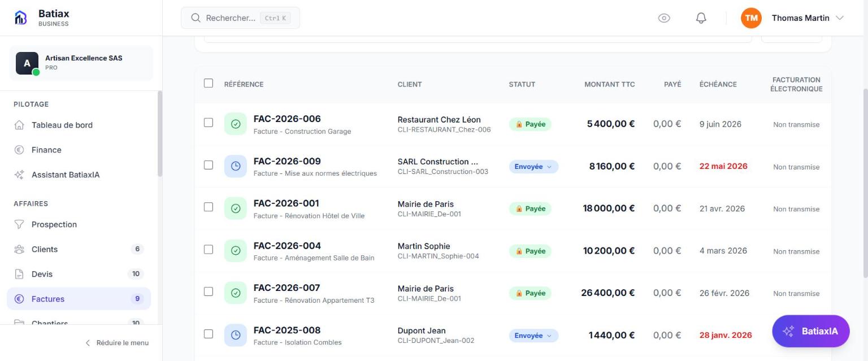Click the green check icon for FAC-2026-006
This screenshot has width=868, height=361.
(236, 124)
